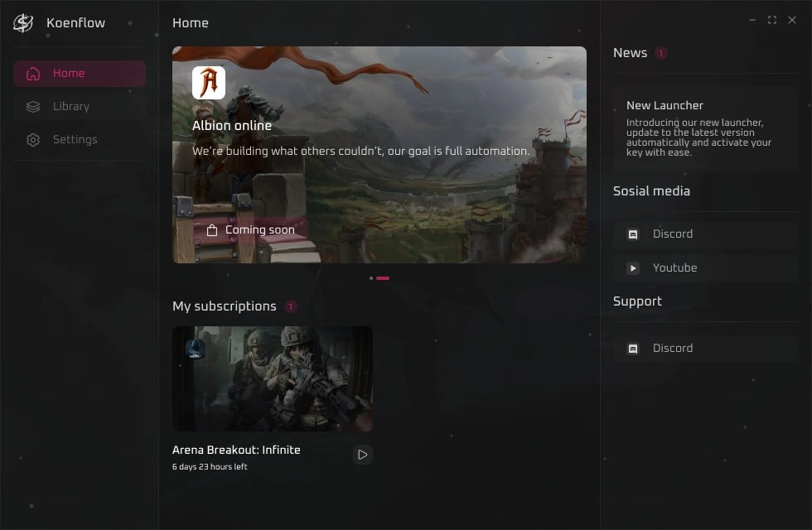Click the Discord icon in Support

pyautogui.click(x=633, y=349)
